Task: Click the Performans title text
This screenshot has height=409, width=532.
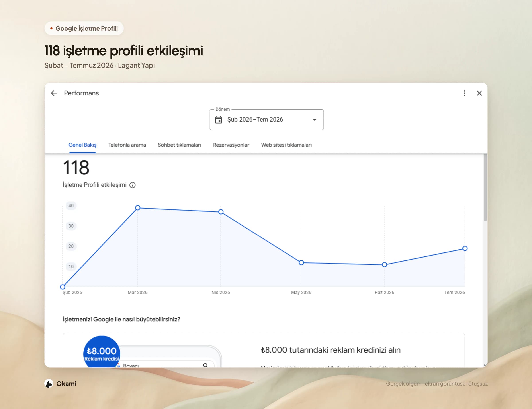Action: coord(81,93)
